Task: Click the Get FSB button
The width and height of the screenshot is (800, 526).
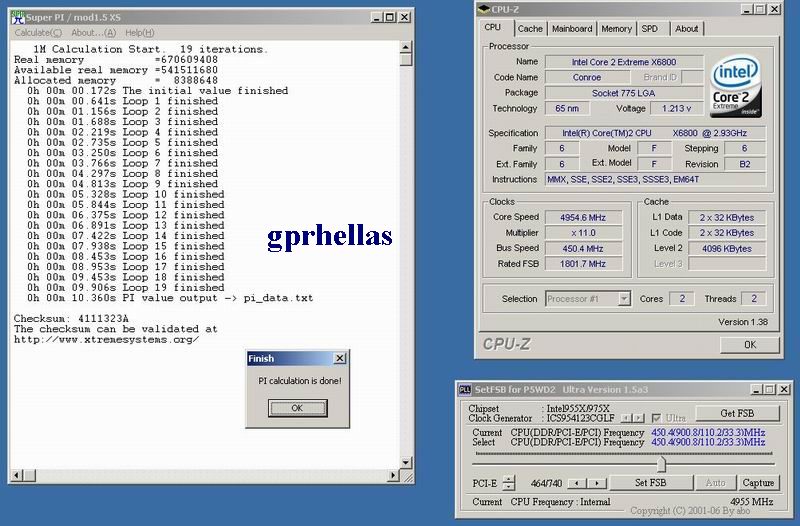Action: click(x=737, y=414)
